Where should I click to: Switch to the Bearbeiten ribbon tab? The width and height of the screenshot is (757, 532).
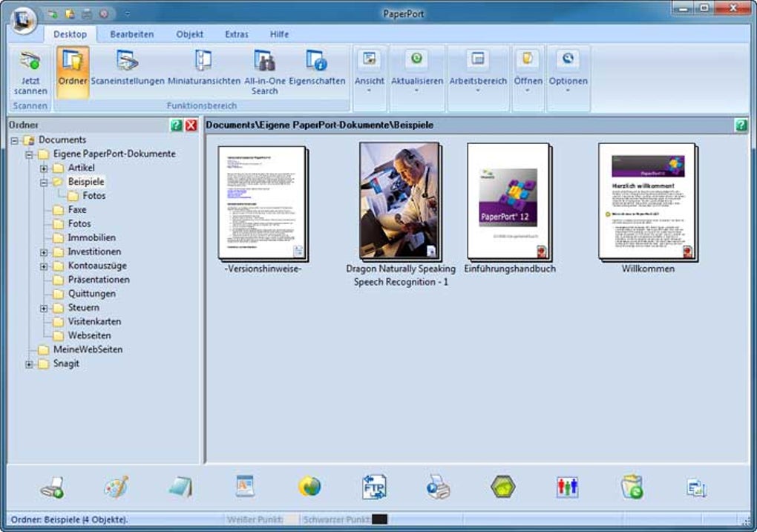(132, 34)
